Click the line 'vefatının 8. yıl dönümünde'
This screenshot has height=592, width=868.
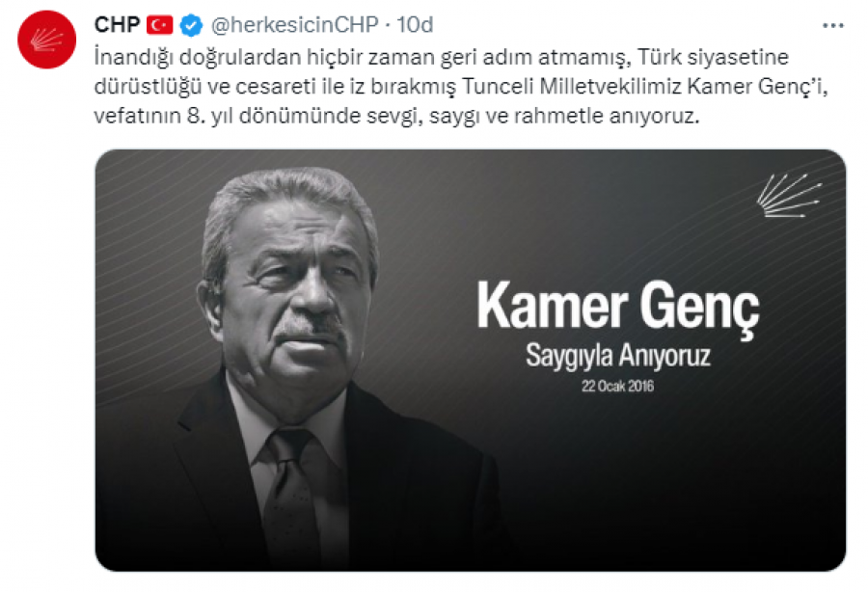pos(397,117)
